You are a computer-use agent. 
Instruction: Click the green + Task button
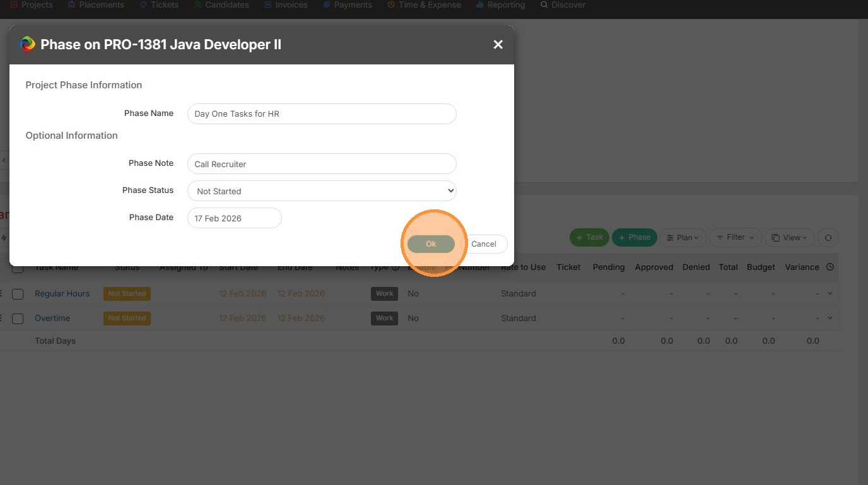point(589,238)
